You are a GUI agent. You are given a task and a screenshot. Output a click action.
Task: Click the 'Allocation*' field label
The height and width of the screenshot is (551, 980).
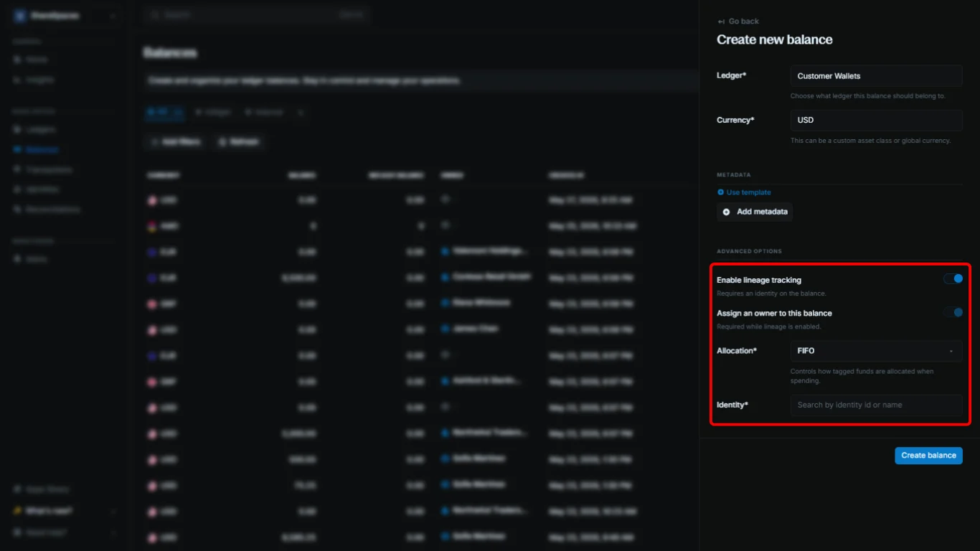(x=737, y=351)
